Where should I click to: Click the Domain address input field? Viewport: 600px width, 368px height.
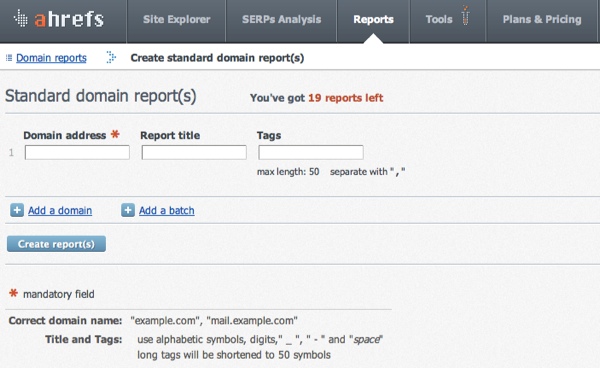[x=77, y=153]
